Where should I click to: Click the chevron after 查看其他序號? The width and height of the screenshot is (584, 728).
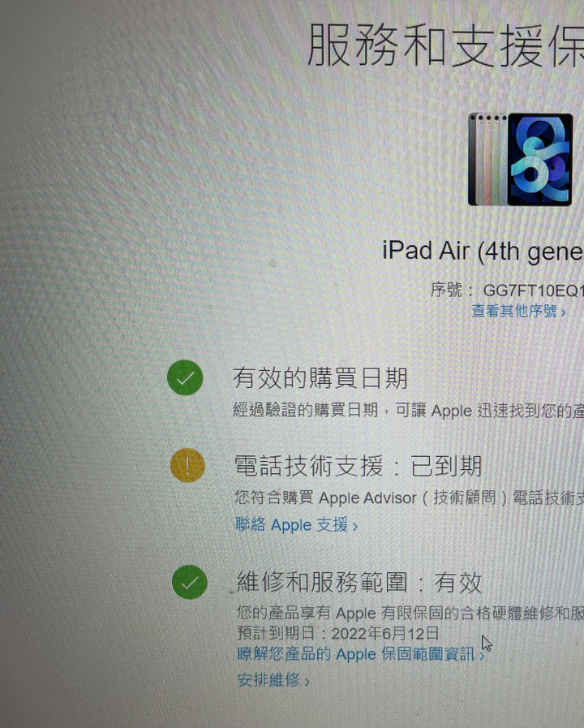click(563, 312)
